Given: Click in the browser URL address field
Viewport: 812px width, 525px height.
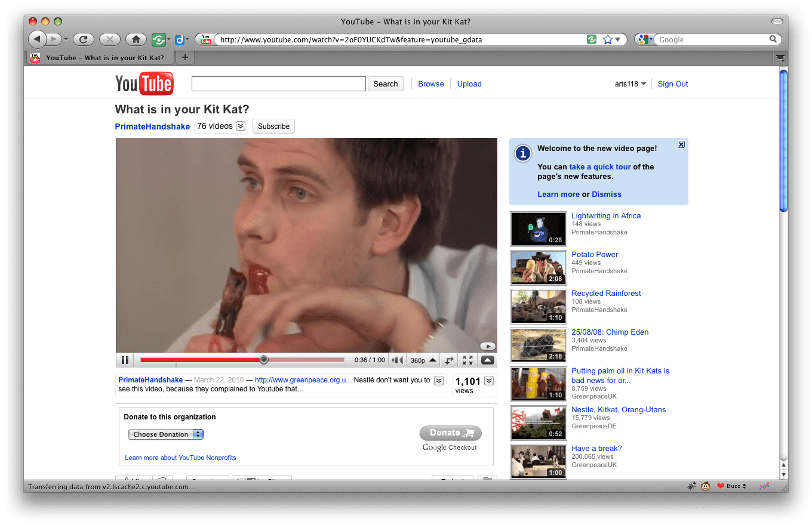Looking at the screenshot, I should tap(400, 40).
